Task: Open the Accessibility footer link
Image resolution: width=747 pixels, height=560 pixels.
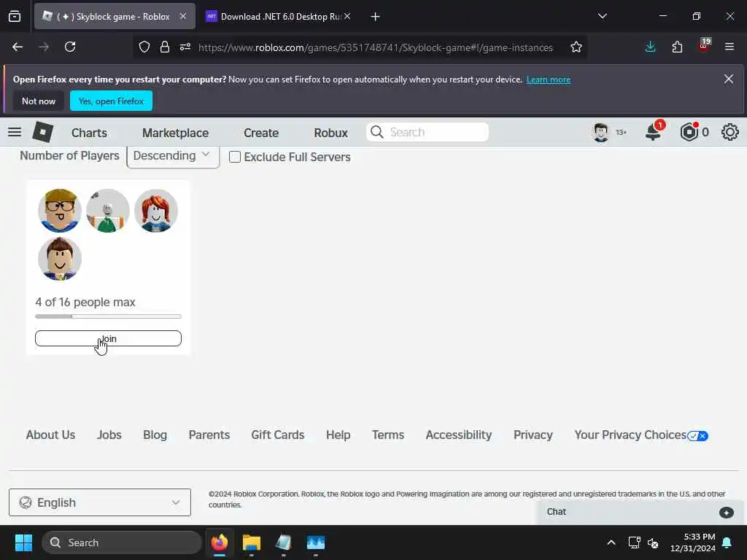Action: coord(459,435)
